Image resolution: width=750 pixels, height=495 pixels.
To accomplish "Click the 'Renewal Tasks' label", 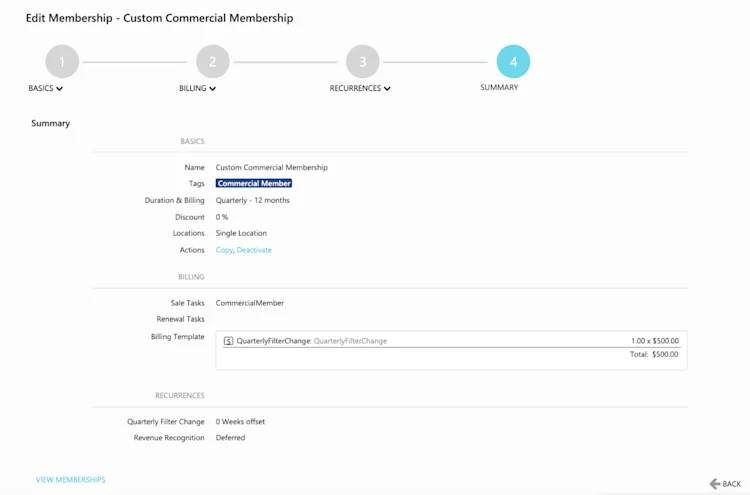I will [180, 319].
